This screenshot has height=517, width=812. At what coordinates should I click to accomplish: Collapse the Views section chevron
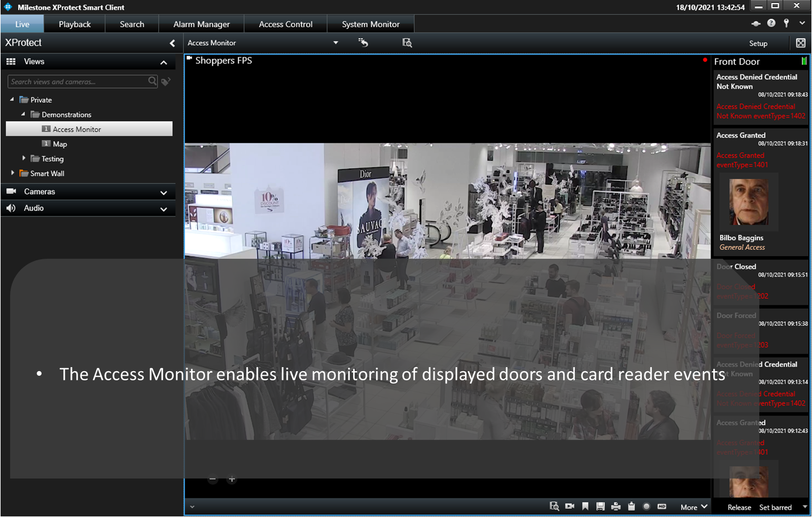pyautogui.click(x=164, y=62)
